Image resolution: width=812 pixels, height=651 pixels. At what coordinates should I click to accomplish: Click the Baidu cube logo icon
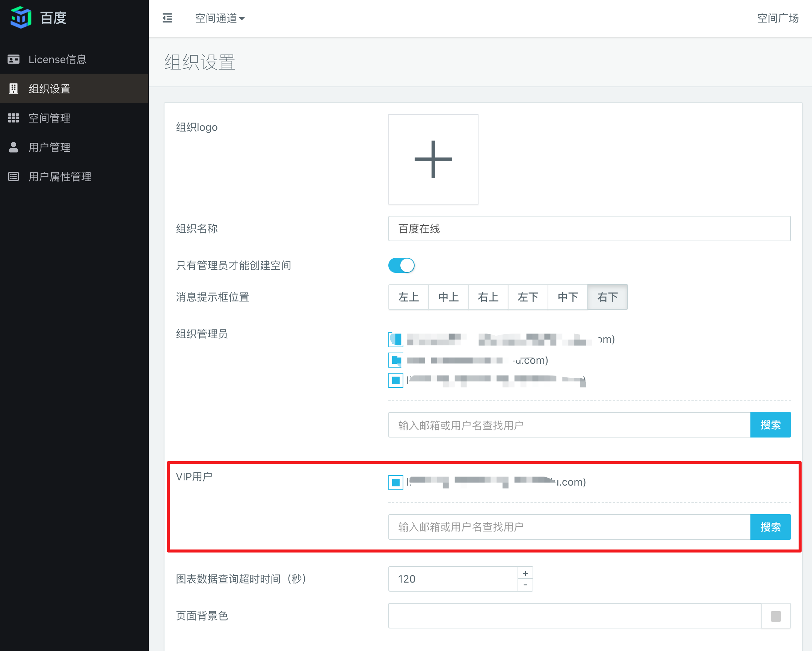point(21,17)
